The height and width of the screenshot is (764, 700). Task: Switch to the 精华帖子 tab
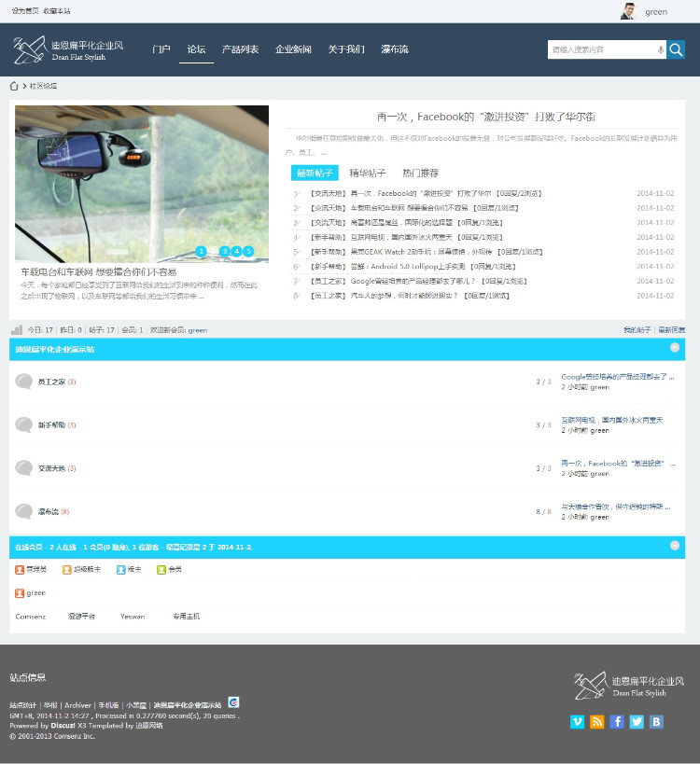[x=368, y=173]
